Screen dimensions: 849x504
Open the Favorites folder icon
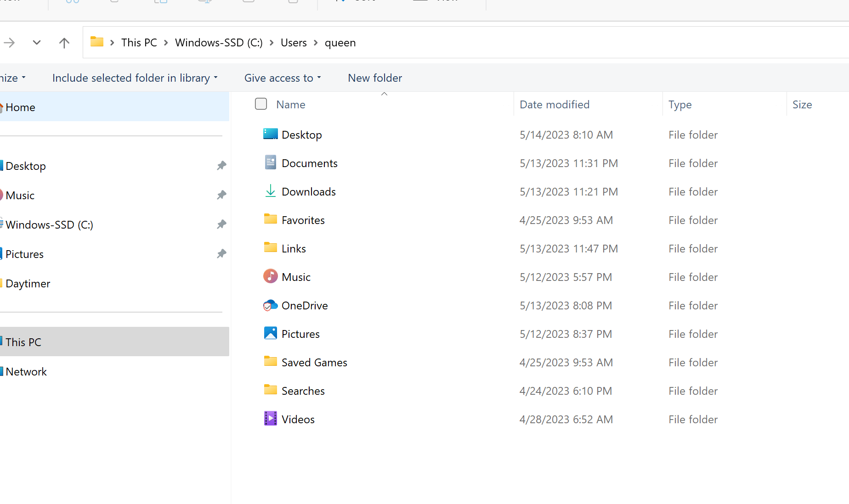[x=270, y=219]
